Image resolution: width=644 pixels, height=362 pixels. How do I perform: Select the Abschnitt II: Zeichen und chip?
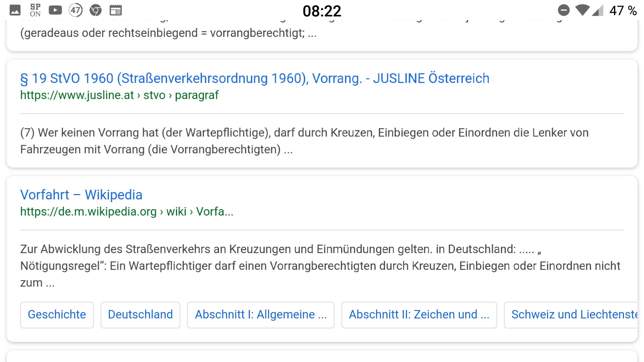[419, 315]
